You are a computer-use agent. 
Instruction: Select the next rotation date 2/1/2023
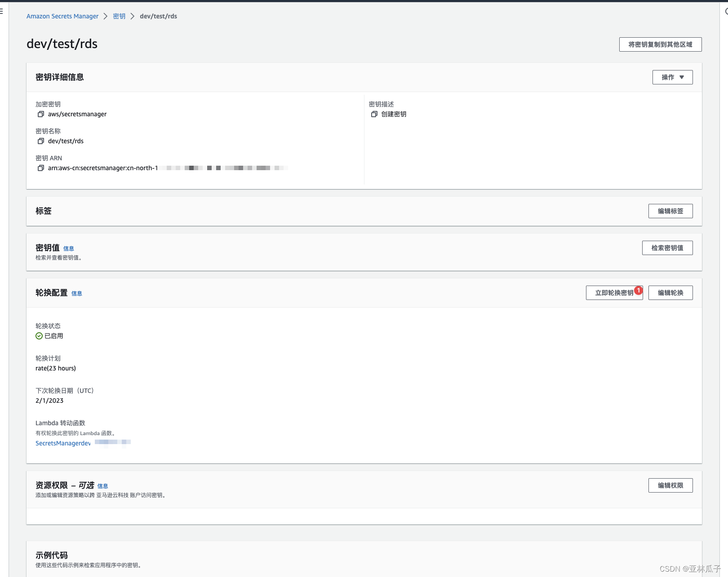49,401
